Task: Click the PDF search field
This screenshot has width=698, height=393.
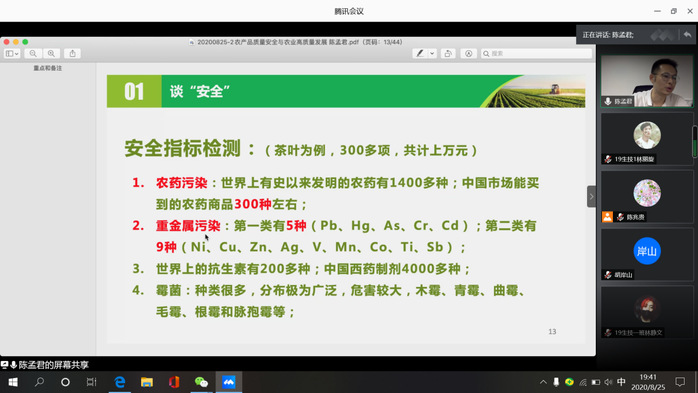Action: [536, 53]
